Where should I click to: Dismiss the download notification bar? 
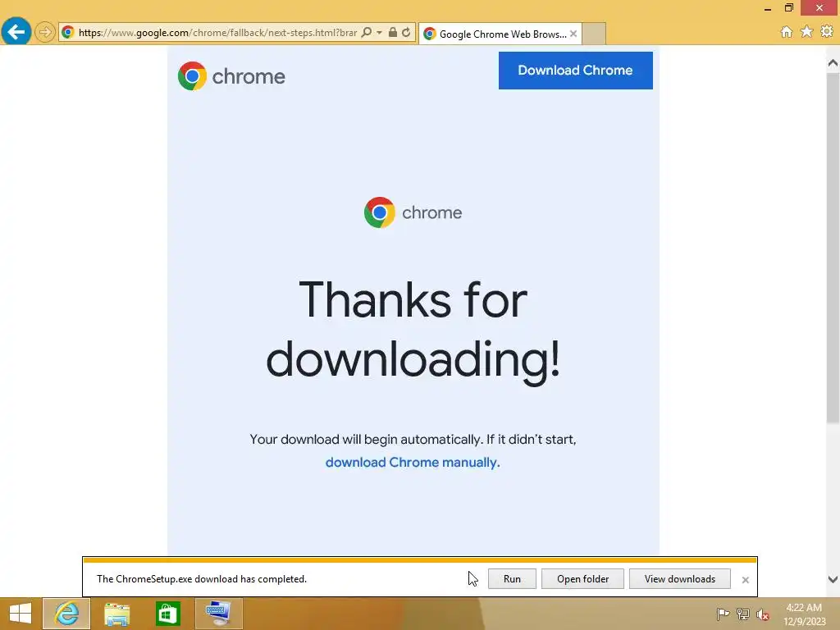pos(745,580)
